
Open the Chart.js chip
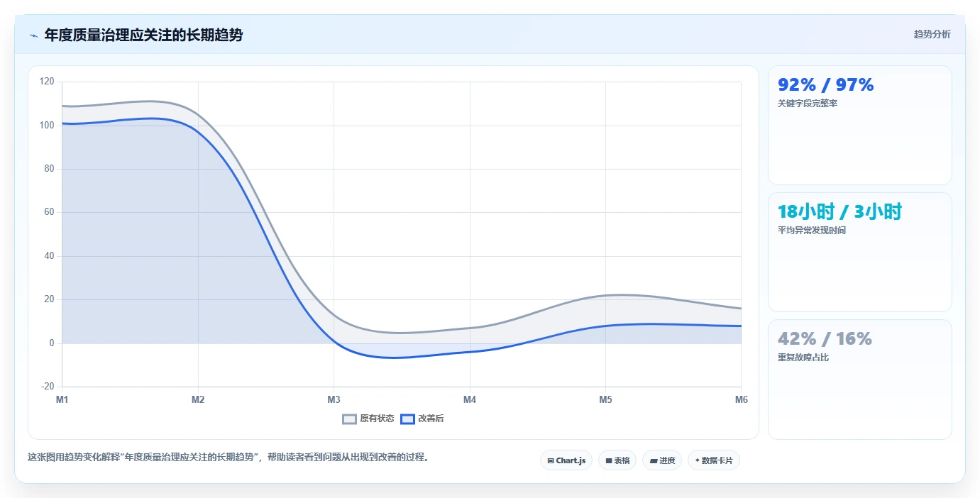[x=566, y=460]
